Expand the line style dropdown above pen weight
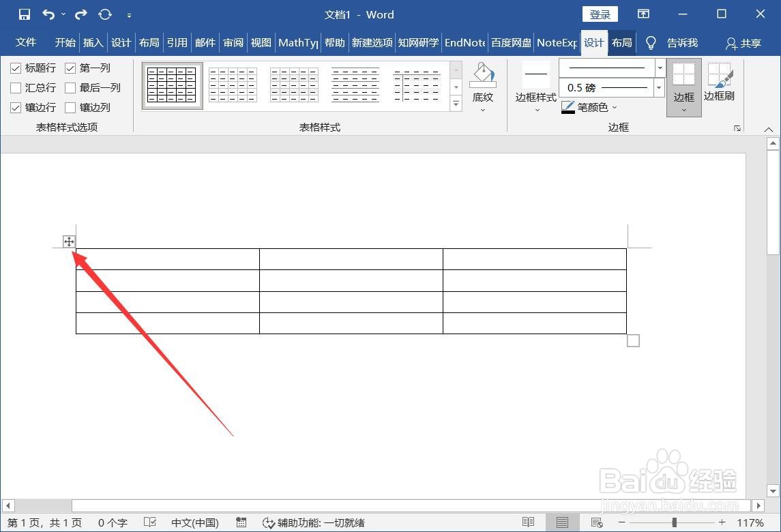Screen dimensions: 781x532 click(x=658, y=68)
